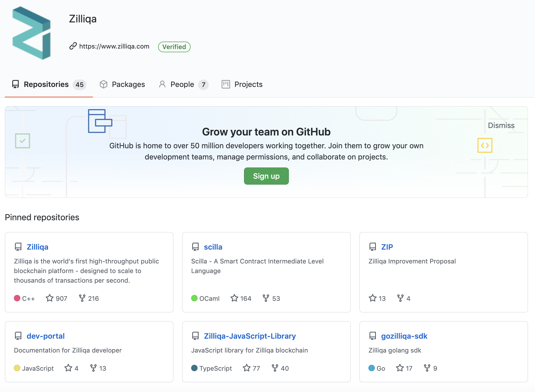Click the Verified badge
Viewport: 535px width, 392px height.
tap(174, 47)
